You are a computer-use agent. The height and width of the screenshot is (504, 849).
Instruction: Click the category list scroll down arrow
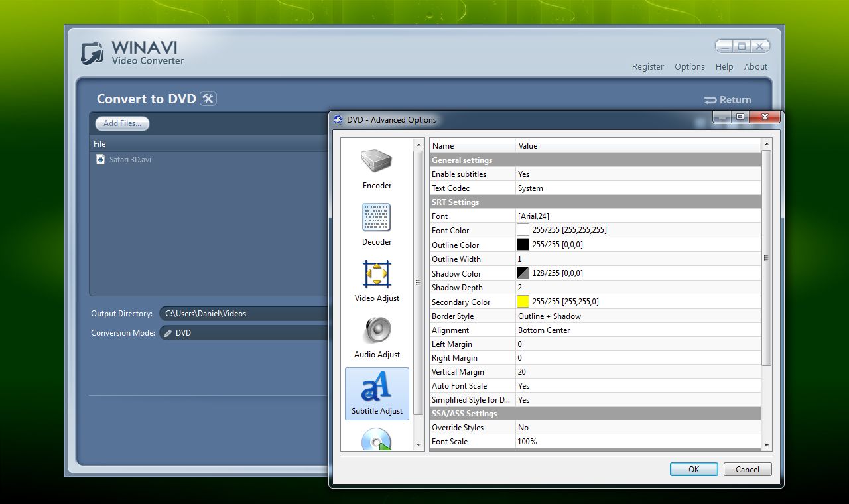point(419,444)
